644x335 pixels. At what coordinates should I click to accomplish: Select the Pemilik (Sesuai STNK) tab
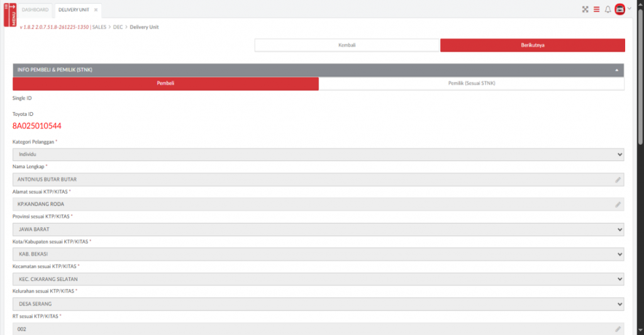point(471,83)
